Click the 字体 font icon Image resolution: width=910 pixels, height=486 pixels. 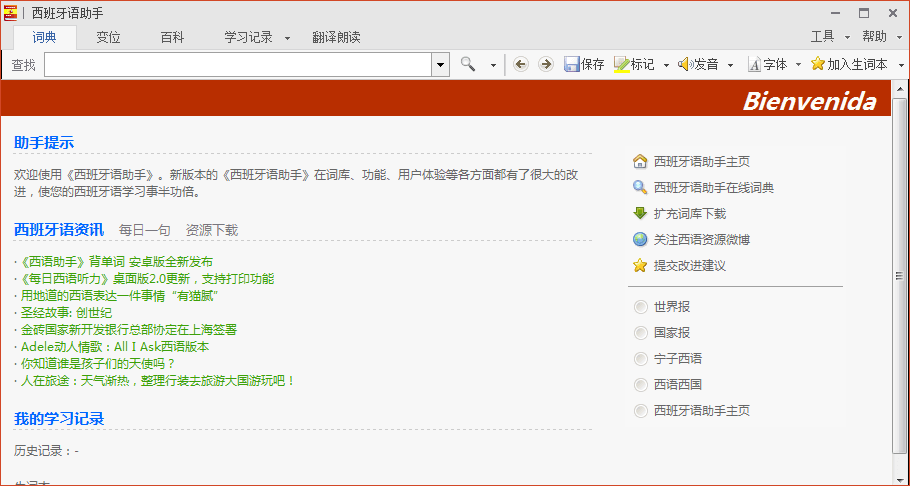pos(754,64)
